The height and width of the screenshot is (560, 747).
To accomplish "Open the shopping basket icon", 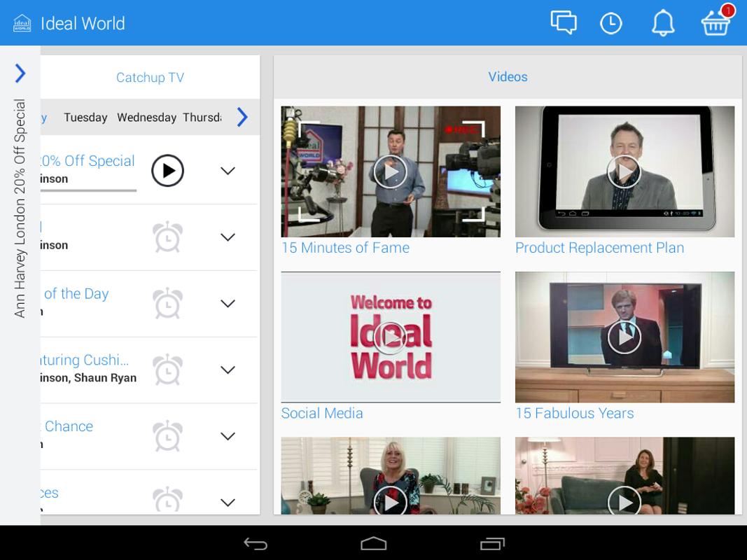I will (x=715, y=23).
